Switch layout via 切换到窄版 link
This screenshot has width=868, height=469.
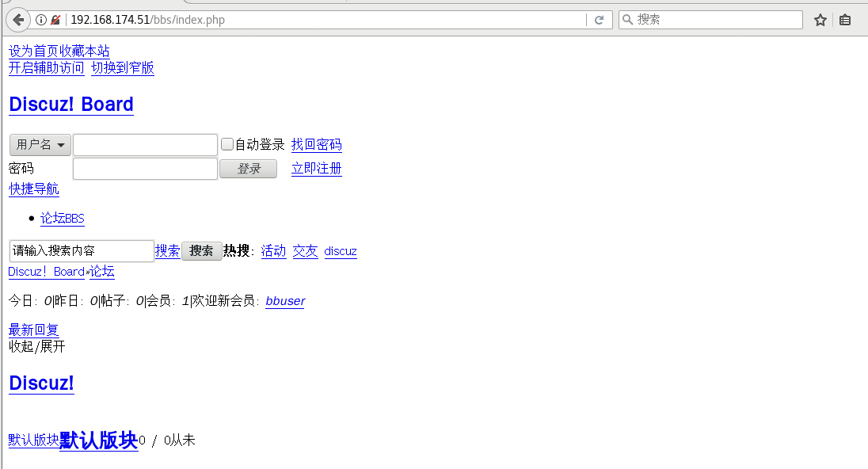pyautogui.click(x=122, y=68)
